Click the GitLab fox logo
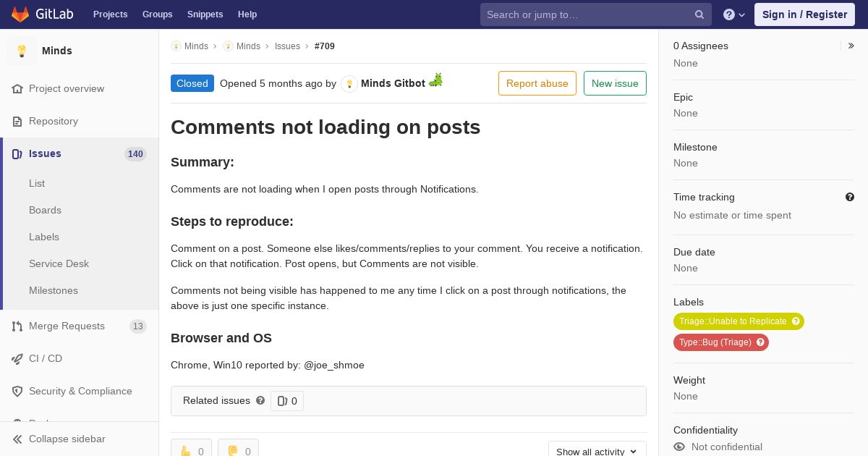The height and width of the screenshot is (456, 868). click(20, 14)
